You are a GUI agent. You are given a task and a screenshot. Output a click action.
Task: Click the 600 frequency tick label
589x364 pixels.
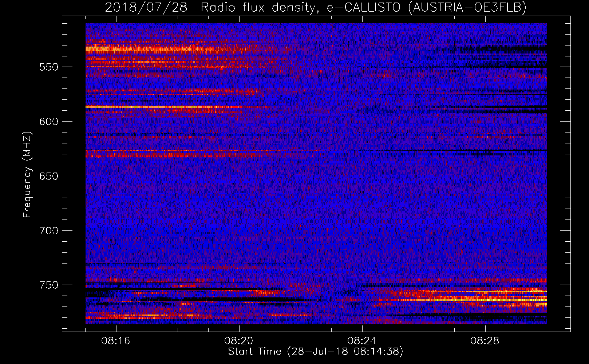click(49, 122)
